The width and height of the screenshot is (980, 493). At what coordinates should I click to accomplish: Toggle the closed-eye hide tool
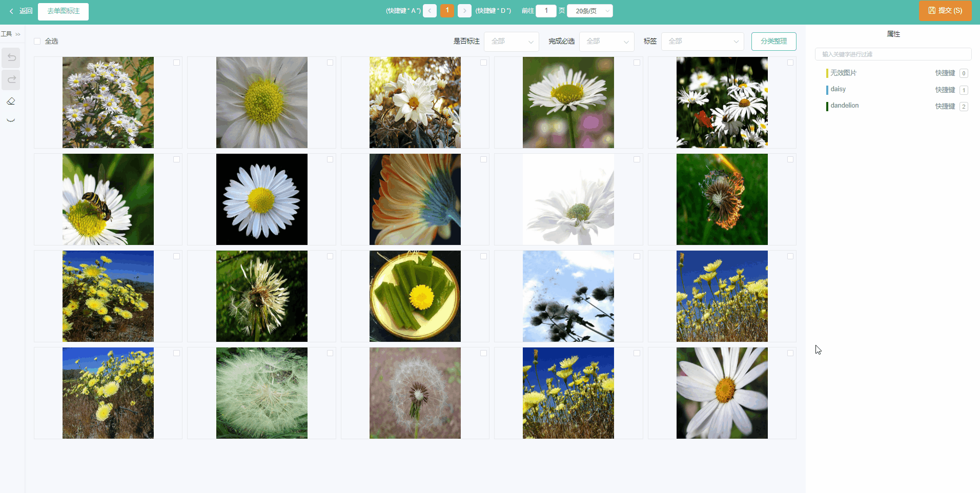[11, 120]
